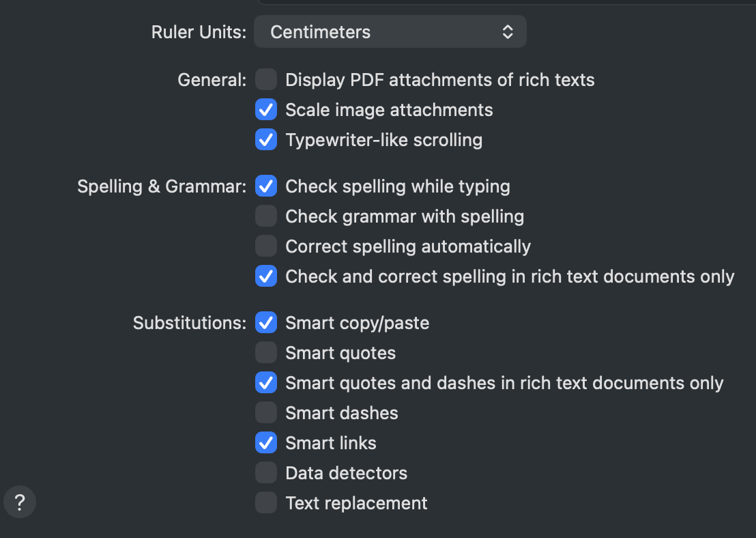The image size is (756, 538).
Task: Open the help question mark button
Action: [x=20, y=503]
